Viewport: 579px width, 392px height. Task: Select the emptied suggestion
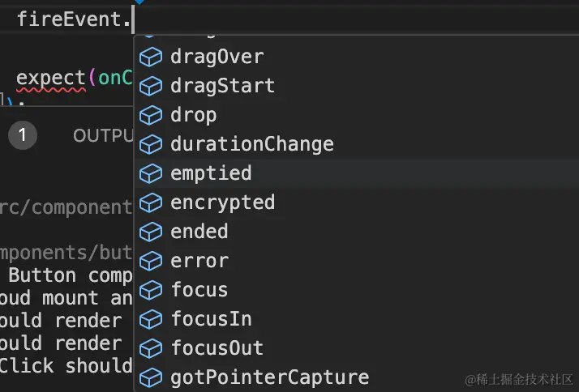click(357, 173)
